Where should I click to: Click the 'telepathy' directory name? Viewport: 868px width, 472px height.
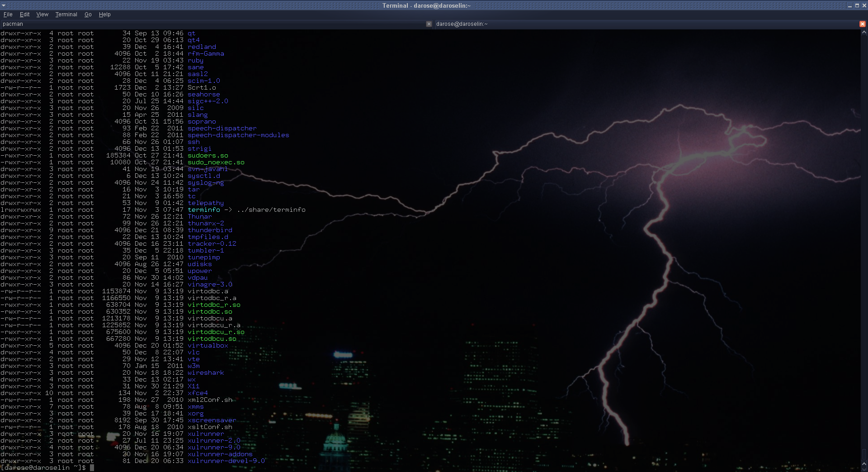point(206,203)
